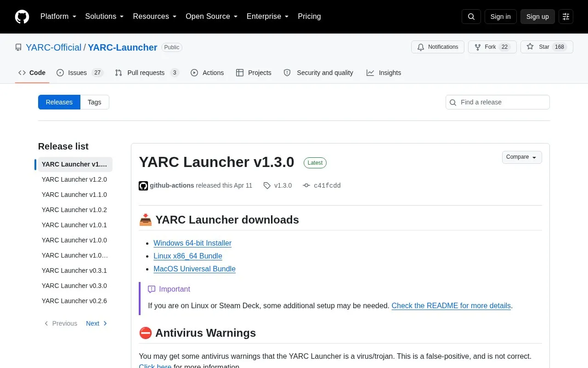
Task: Open the Projects tab
Action: tap(254, 73)
